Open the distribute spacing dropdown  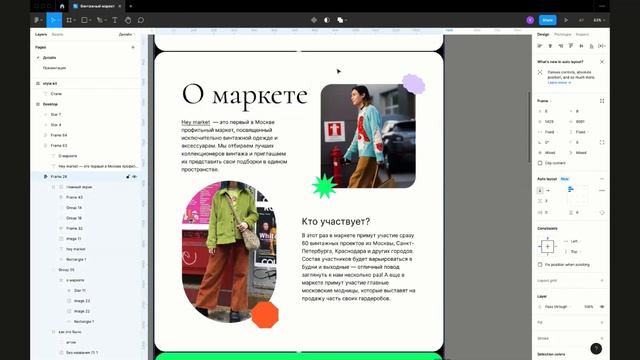coord(602,46)
